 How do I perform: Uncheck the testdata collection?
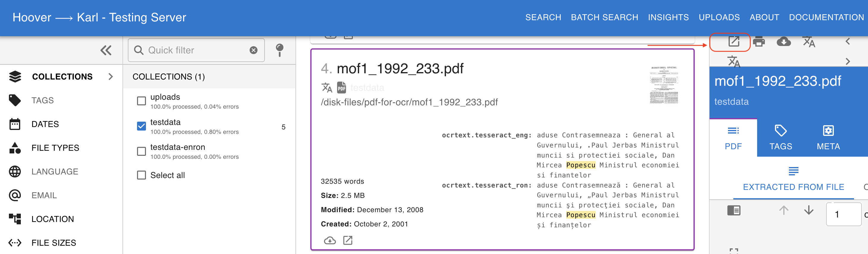pyautogui.click(x=141, y=126)
